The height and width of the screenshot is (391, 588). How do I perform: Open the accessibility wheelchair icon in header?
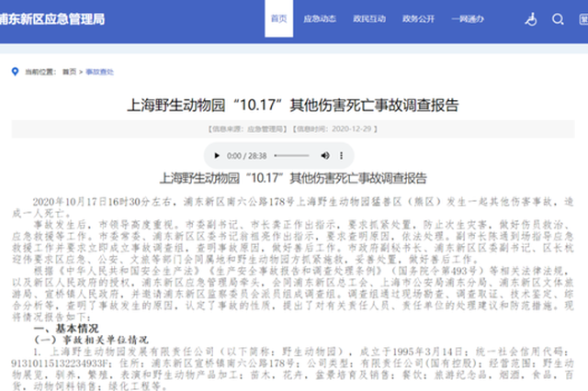(x=531, y=19)
